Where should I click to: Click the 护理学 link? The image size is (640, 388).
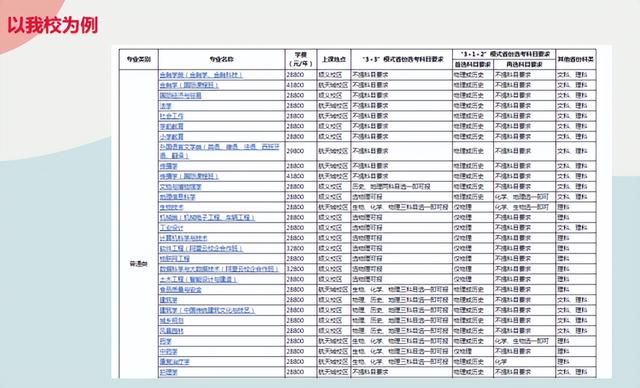pyautogui.click(x=169, y=372)
